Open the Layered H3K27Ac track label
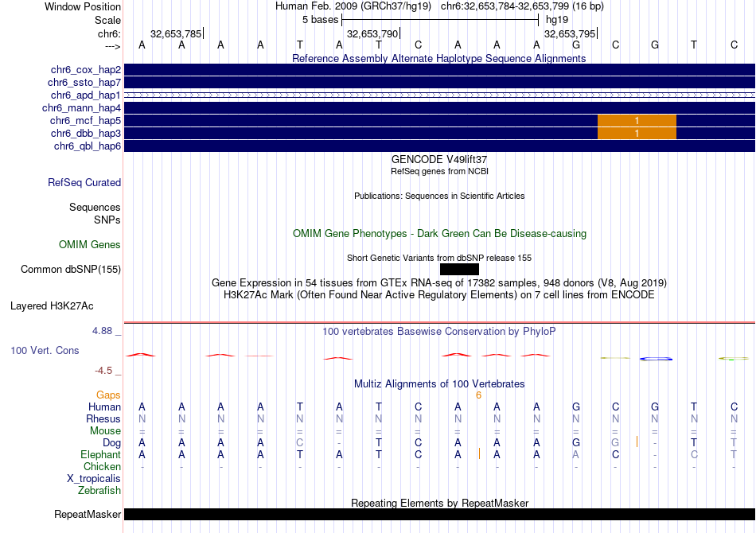 click(x=52, y=306)
